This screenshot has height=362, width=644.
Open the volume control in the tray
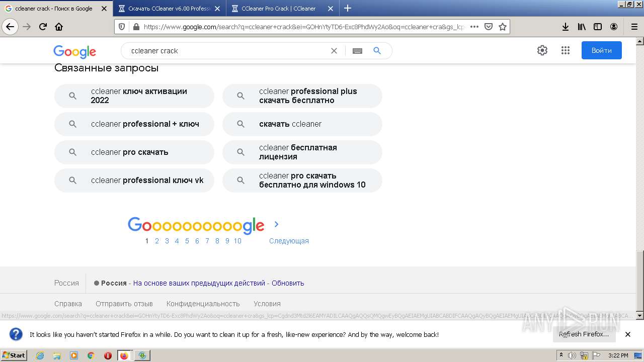coord(573,355)
